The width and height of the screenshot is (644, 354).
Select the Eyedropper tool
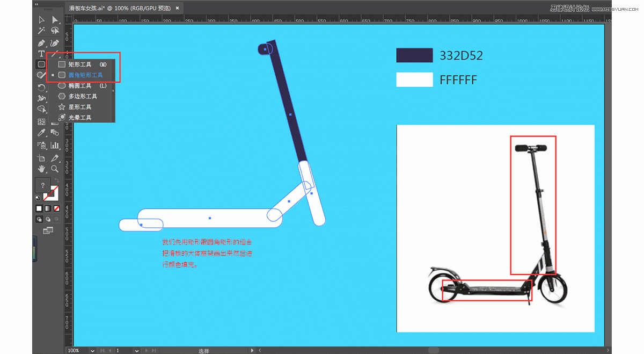pyautogui.click(x=41, y=133)
